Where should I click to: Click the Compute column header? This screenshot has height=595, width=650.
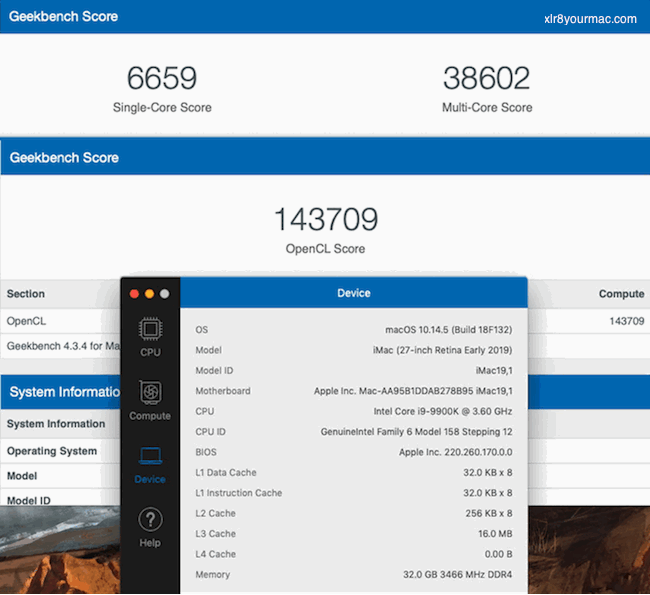(621, 294)
